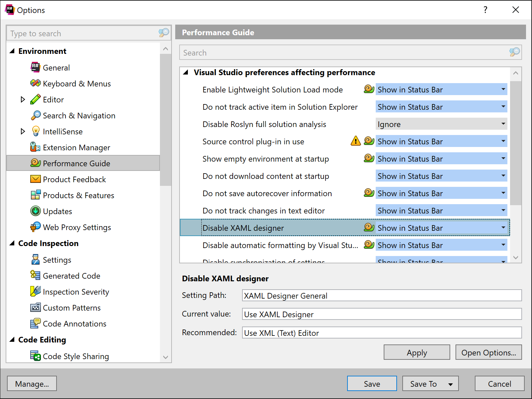Click the performance list scrollbar down arrow
The height and width of the screenshot is (399, 532).
(x=516, y=257)
